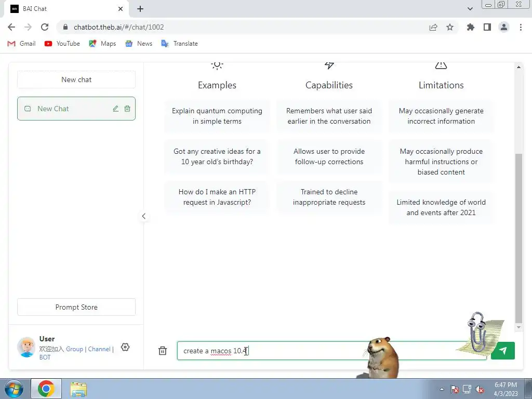The height and width of the screenshot is (399, 532).
Task: Open the Maps bookmark
Action: pos(102,44)
